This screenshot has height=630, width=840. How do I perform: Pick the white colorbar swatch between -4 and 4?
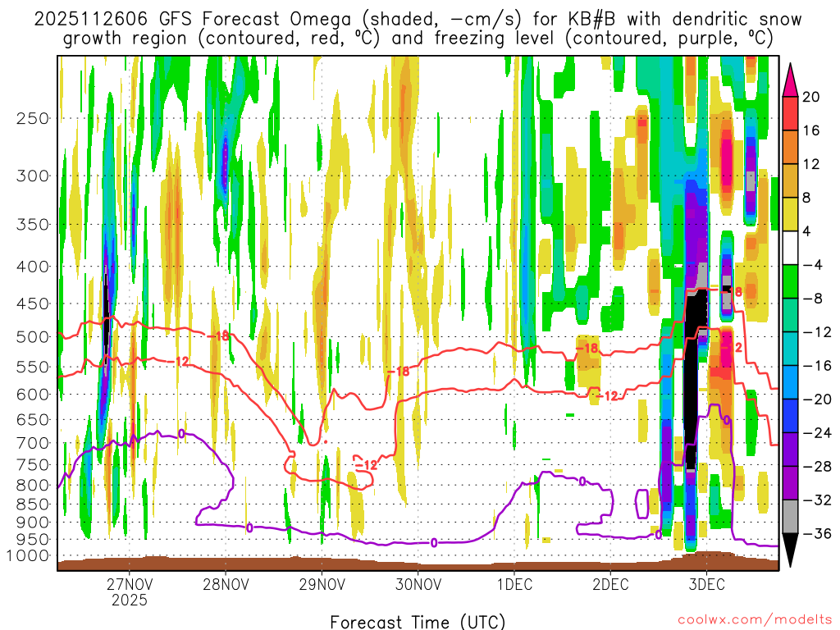[790, 248]
